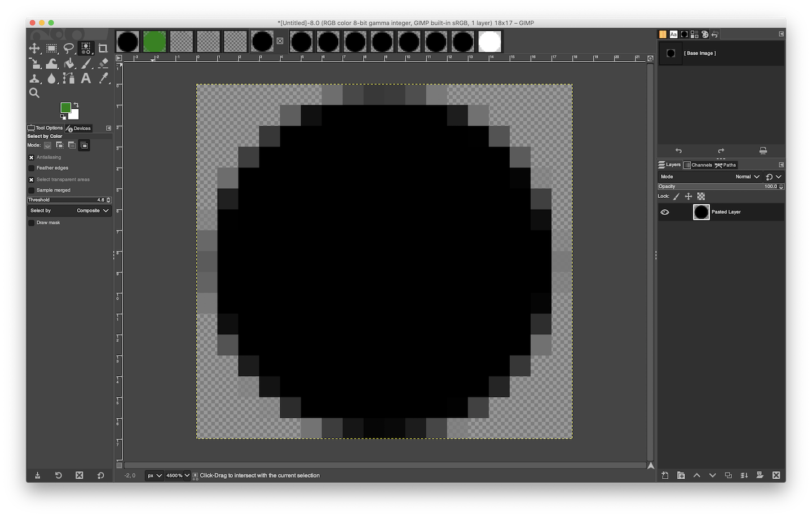Select the Color Picker eyedropper tool

pos(103,78)
